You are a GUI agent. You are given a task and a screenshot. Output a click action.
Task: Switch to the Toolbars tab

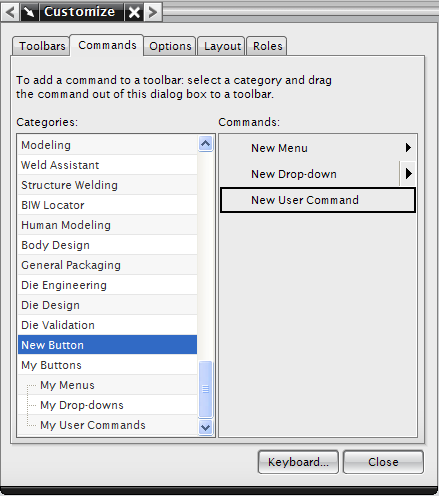[x=42, y=46]
